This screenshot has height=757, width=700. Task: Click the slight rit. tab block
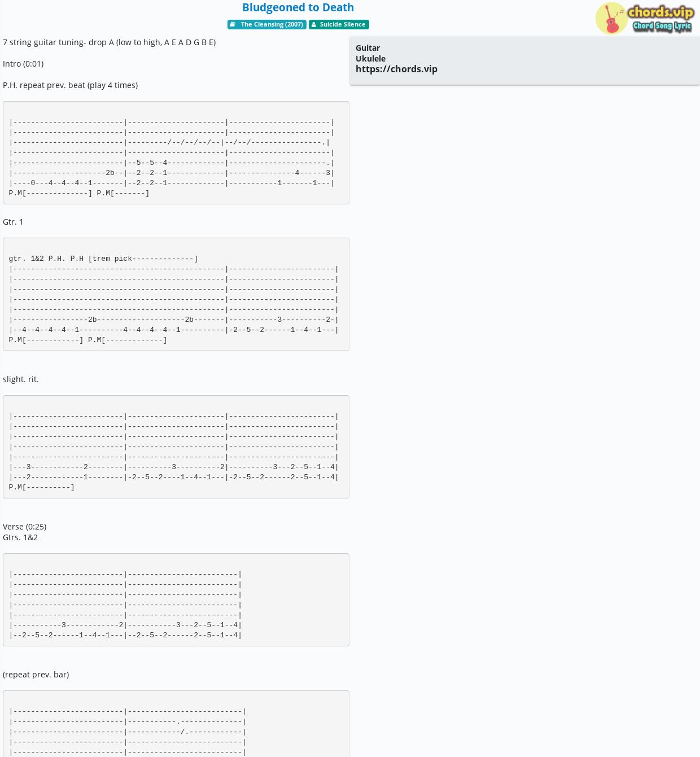[x=176, y=447]
